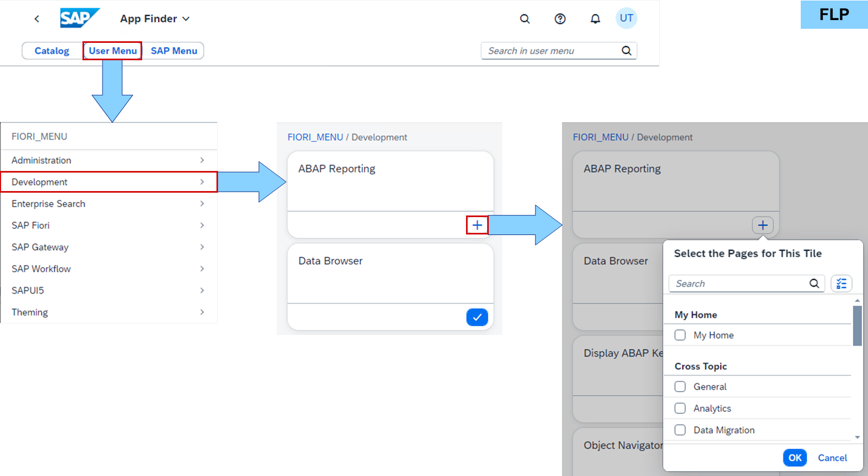Viewport: 868px width, 476px height.
Task: Click the scrollbar down arrow in popover
Action: [857, 437]
